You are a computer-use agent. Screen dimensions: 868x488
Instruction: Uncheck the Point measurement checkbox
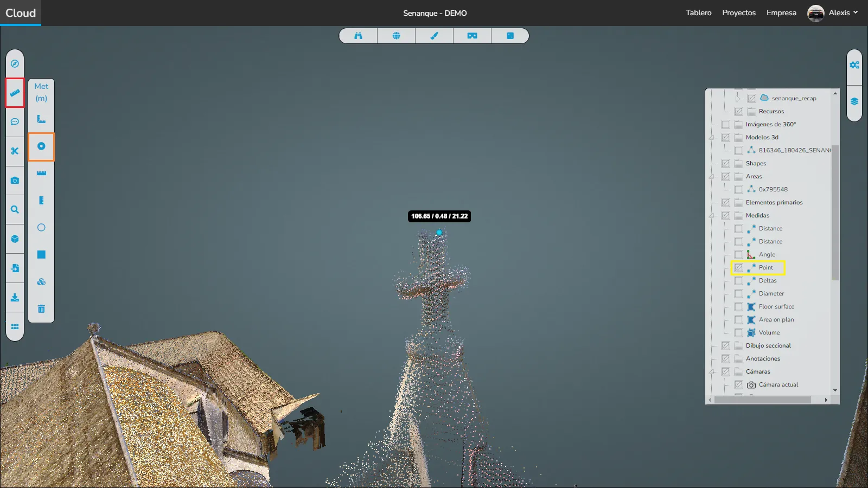click(738, 267)
